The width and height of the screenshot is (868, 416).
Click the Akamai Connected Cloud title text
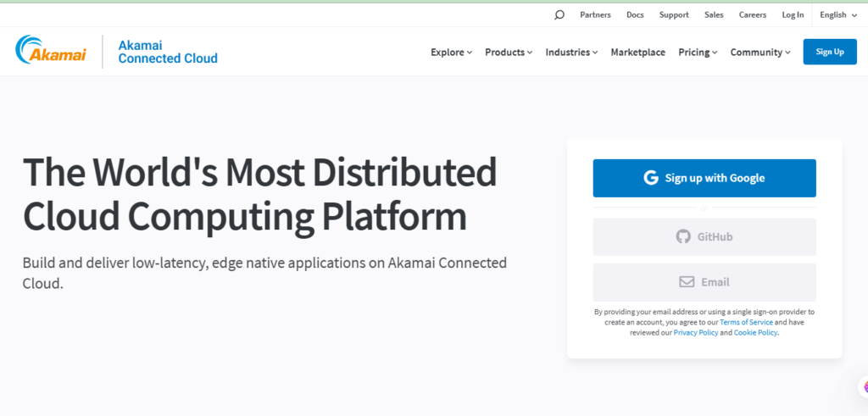[x=168, y=52]
